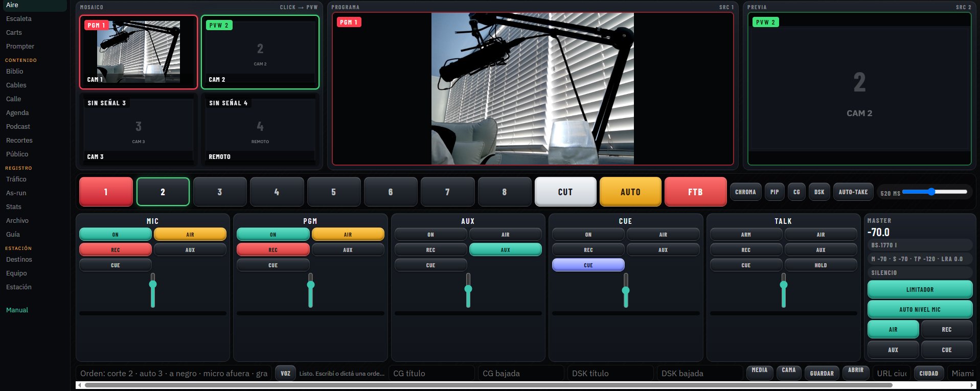Click the horizontal scrollbar track at bottom
The image size is (980, 391).
[526, 385]
